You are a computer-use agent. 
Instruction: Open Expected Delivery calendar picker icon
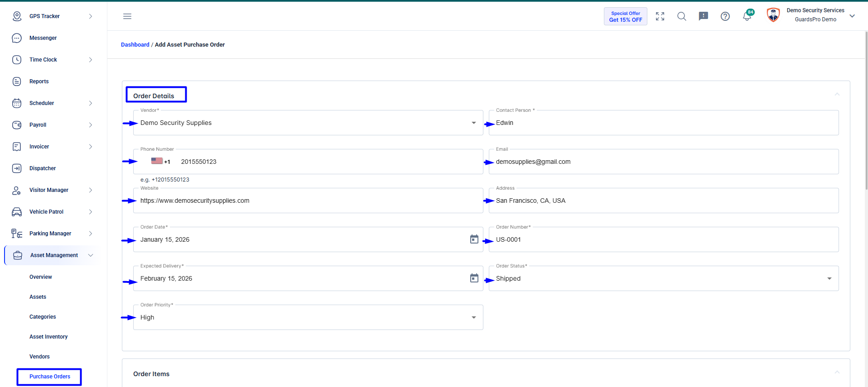point(474,278)
